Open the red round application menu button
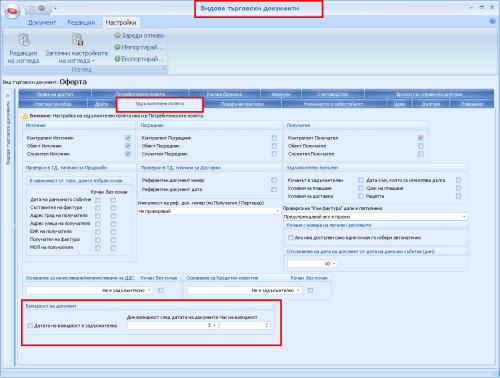Viewport: 500px width, 378px height. (12, 10)
